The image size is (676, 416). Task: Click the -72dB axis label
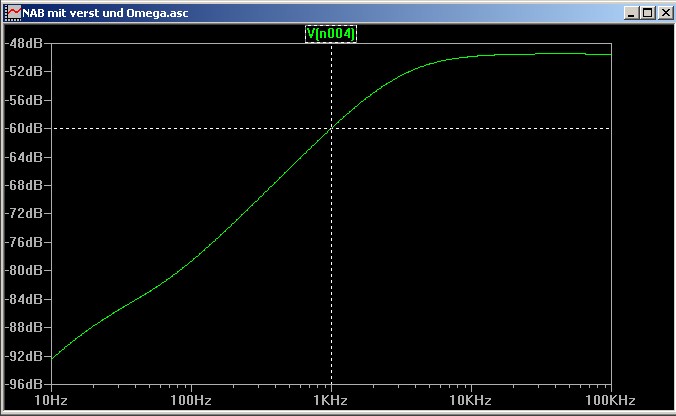pos(24,213)
